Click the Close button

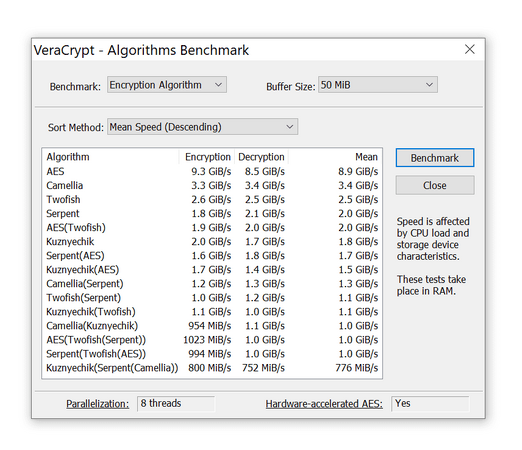(x=435, y=185)
